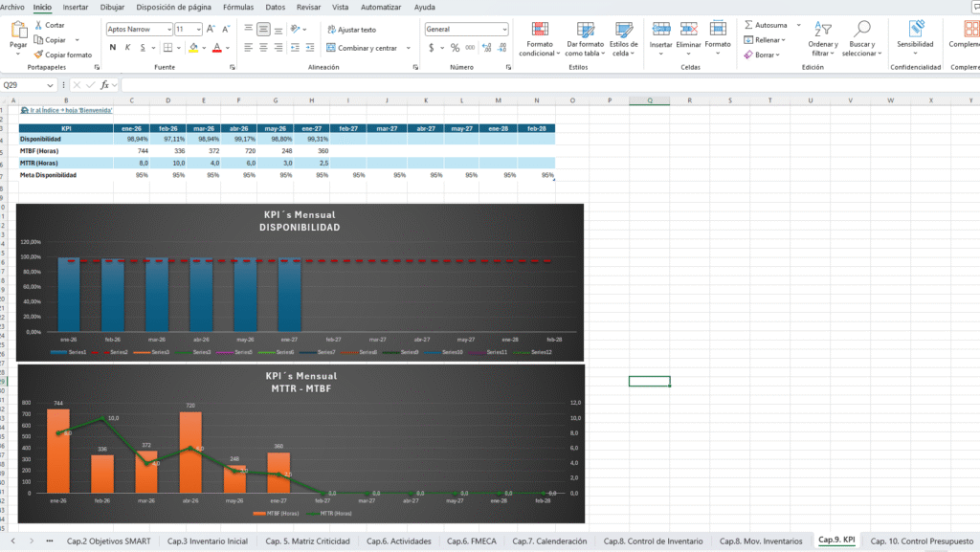Image resolution: width=980 pixels, height=552 pixels.
Task: Open text orientation options
Action: [x=298, y=30]
